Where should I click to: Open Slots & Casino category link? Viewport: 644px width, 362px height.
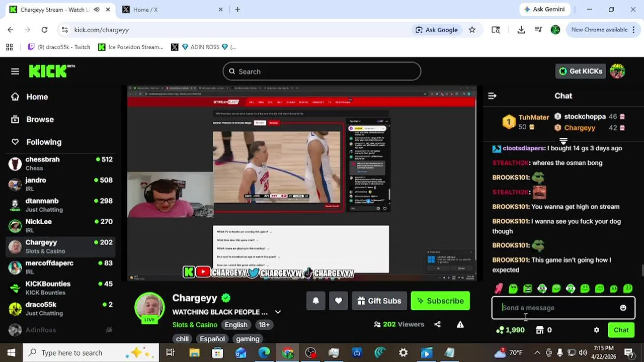coord(195,324)
